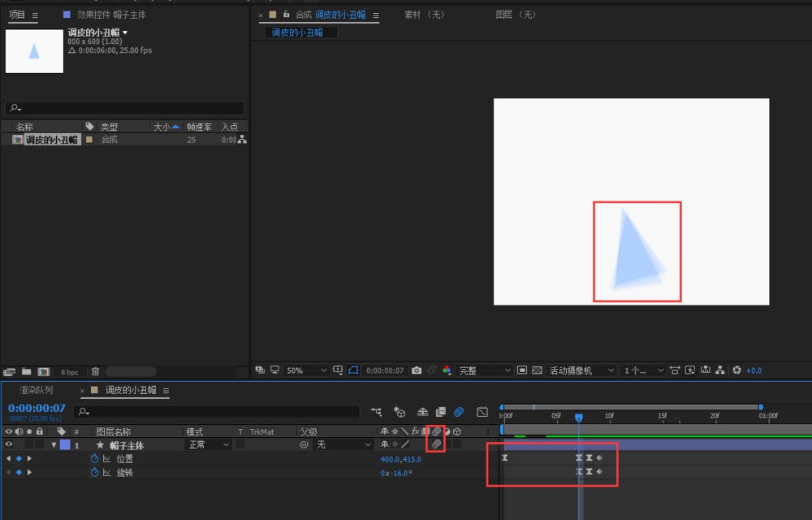Hide the 帽子主体 layer with eye toggle

pyautogui.click(x=9, y=444)
